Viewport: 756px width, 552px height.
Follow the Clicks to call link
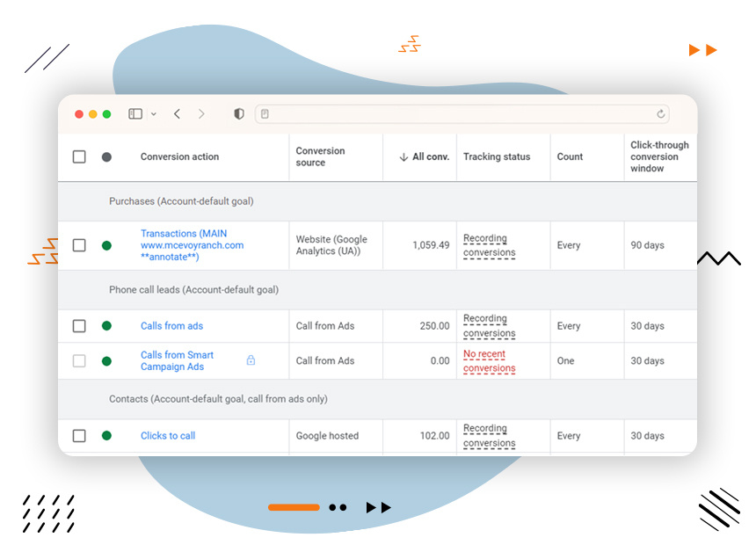(x=167, y=435)
